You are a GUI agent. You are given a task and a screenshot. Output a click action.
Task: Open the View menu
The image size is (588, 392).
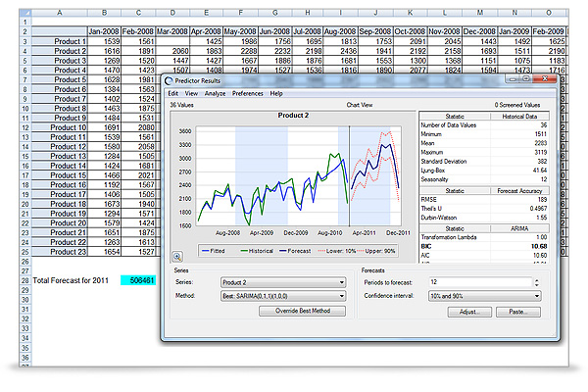192,93
